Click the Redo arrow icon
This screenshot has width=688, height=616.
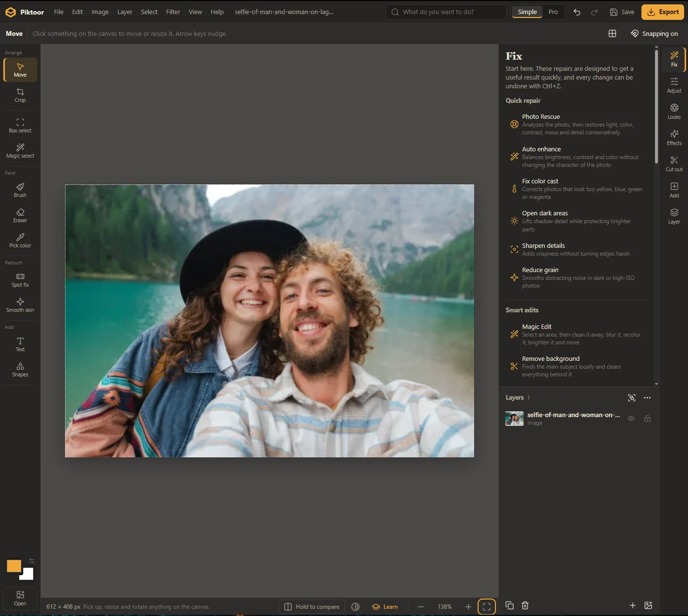click(x=594, y=12)
